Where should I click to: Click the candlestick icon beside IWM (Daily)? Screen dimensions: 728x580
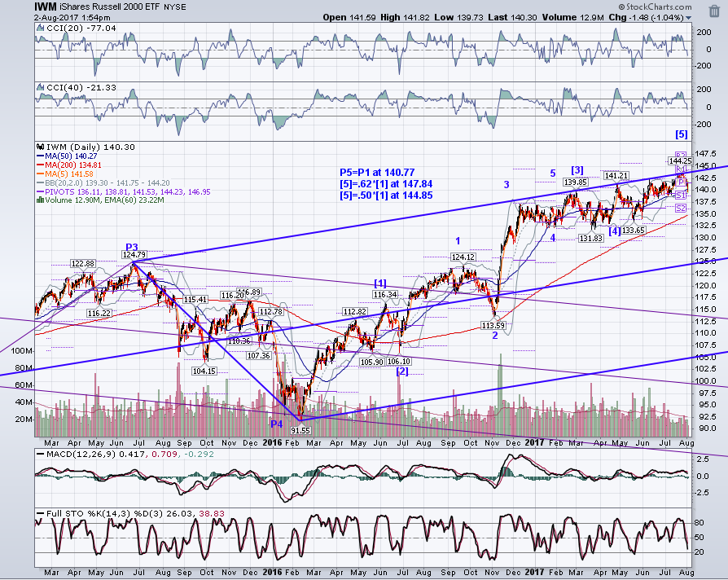coord(41,147)
